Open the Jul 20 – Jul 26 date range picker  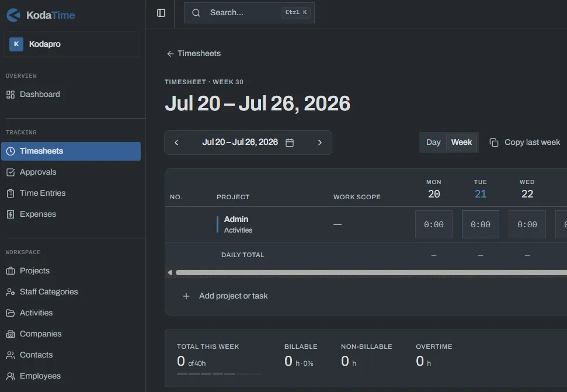point(248,143)
